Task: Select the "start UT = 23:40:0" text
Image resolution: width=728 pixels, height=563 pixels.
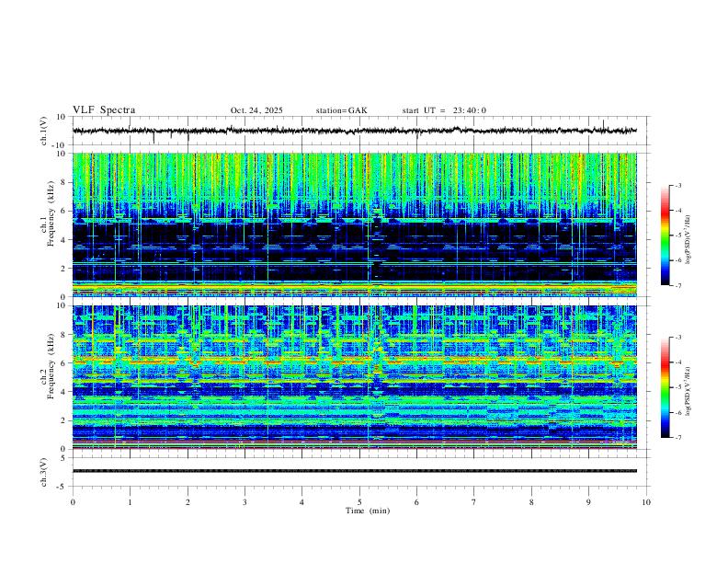Action: [444, 110]
